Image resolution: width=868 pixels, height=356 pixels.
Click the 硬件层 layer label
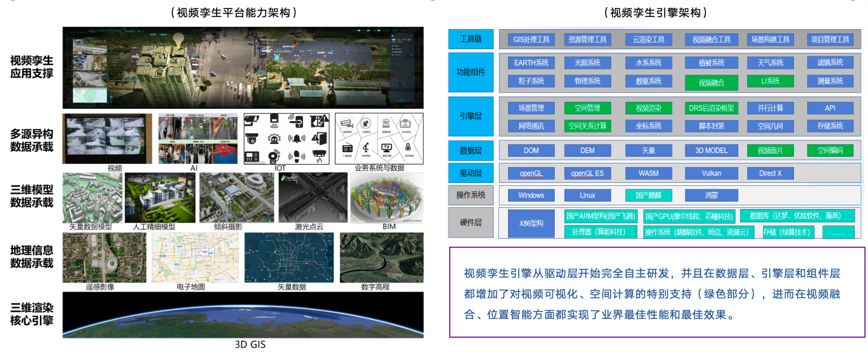coord(470,223)
